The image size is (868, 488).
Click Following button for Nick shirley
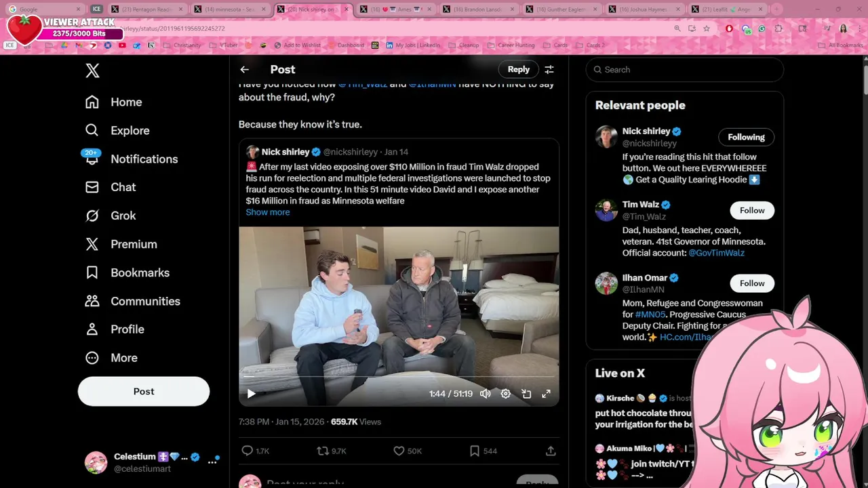746,137
